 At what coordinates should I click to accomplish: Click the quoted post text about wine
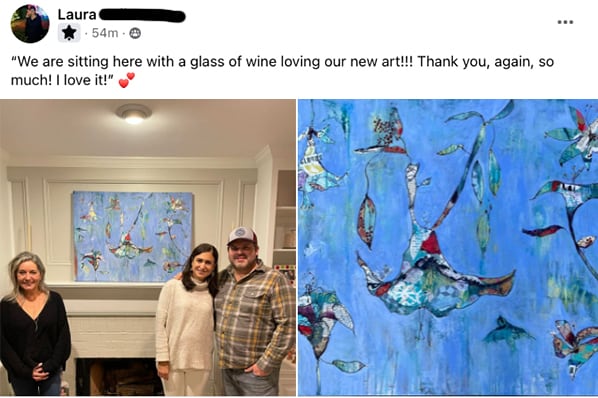tap(282, 71)
